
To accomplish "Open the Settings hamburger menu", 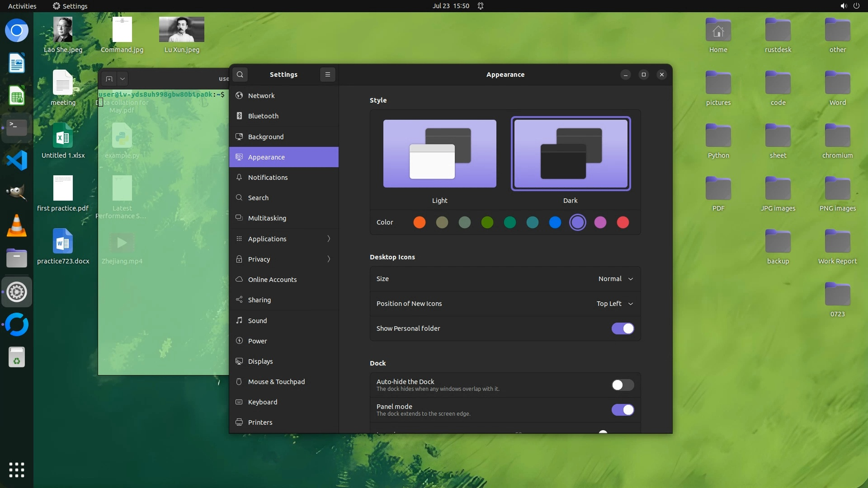I will coord(328,75).
